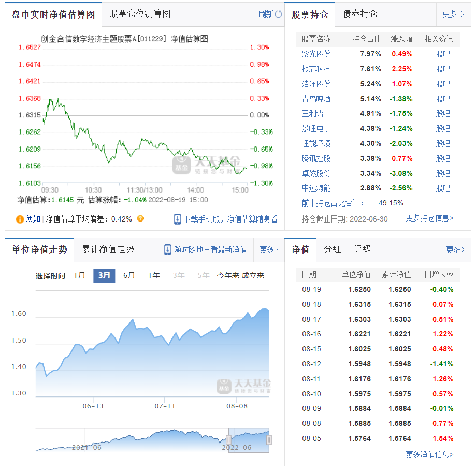Open the 分红 tab

(x=332, y=249)
